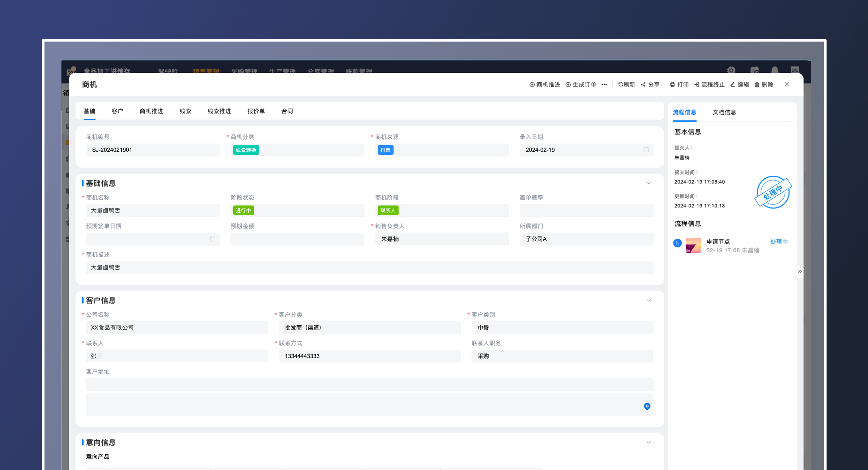Click the 流程终止 flow terminate icon
The image size is (868, 470).
click(x=697, y=85)
